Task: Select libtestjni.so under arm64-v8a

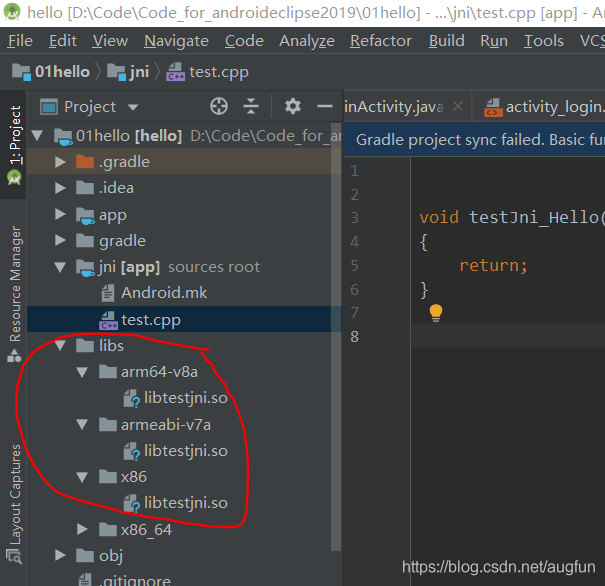Action: tap(185, 398)
